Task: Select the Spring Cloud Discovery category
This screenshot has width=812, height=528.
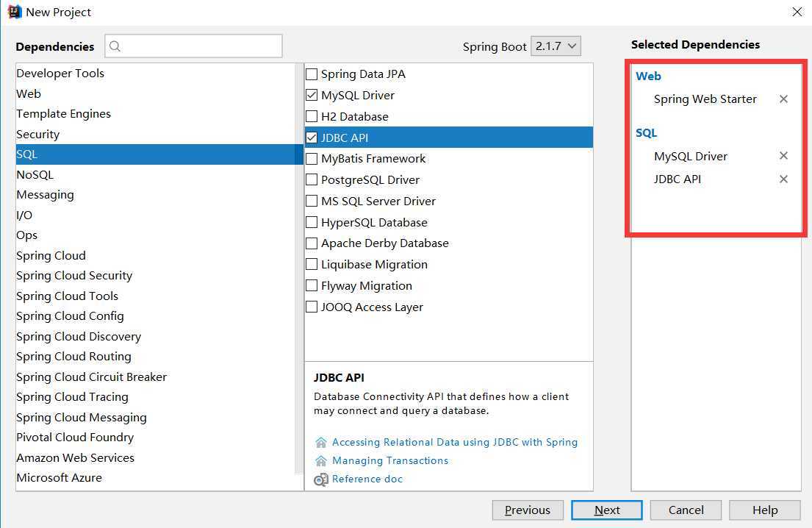Action: tap(155, 336)
